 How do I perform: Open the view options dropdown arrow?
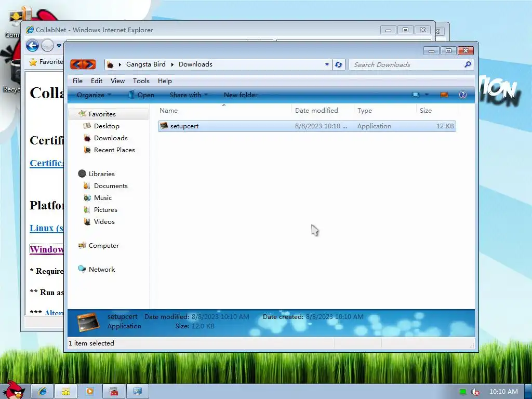[427, 95]
